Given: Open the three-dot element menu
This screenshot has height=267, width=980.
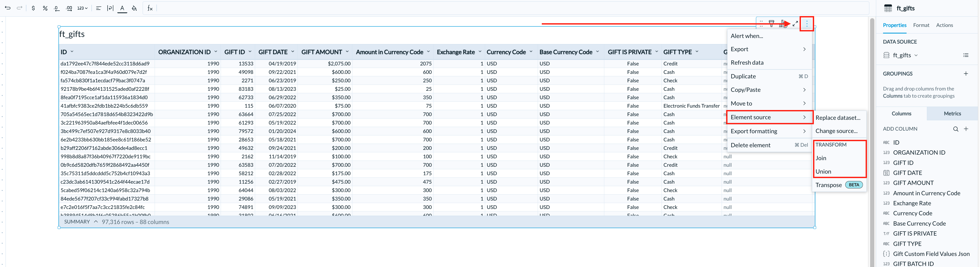Looking at the screenshot, I should click(806, 23).
